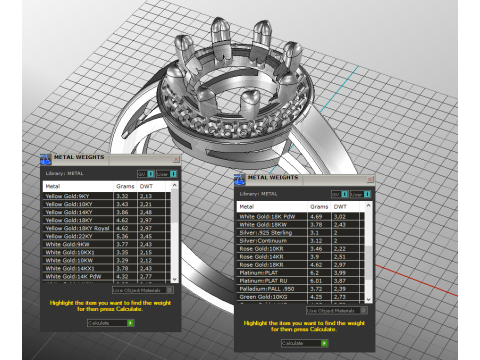Image resolution: width=480 pixels, height=360 pixels.
Task: Click the scroll up arrow in the Platinum list
Action: pyautogui.click(x=368, y=206)
